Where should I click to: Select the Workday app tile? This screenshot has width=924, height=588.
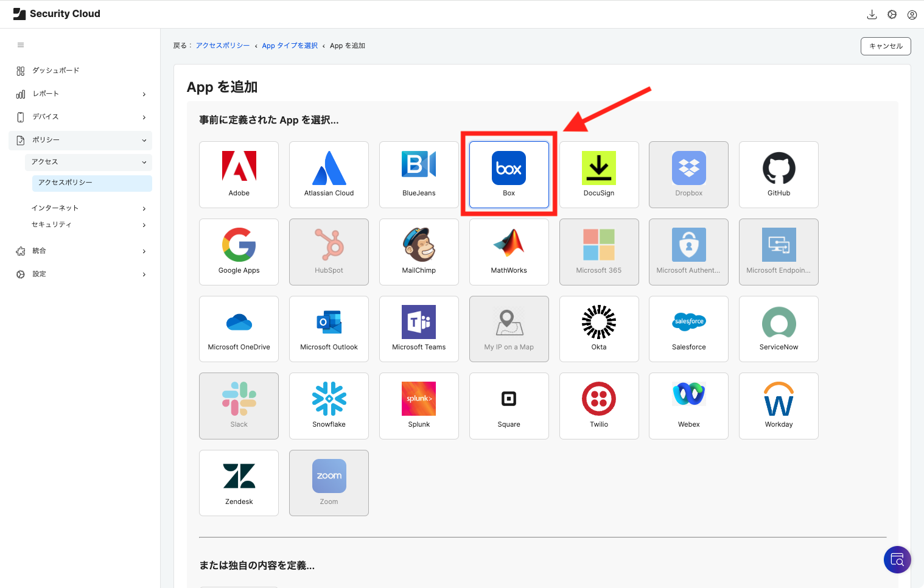[779, 406]
